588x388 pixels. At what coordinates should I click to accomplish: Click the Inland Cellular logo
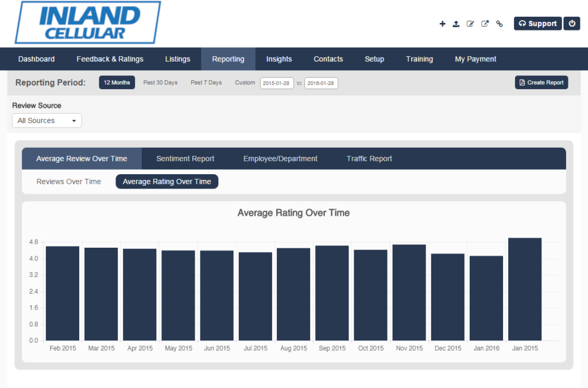pyautogui.click(x=87, y=22)
